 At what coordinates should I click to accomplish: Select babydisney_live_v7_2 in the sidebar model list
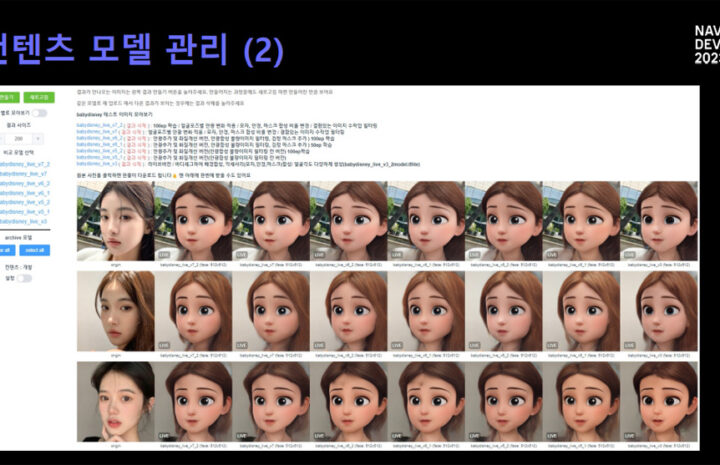point(24,164)
